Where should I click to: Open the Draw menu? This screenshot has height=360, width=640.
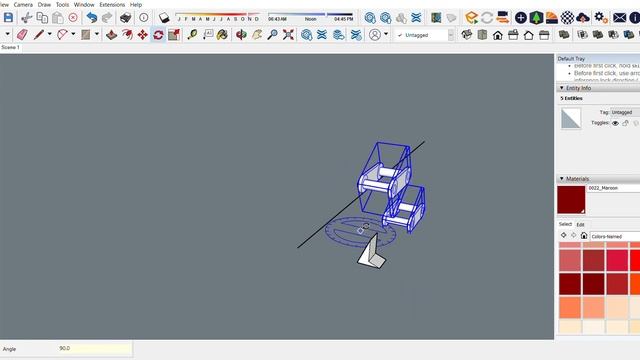pyautogui.click(x=44, y=4)
